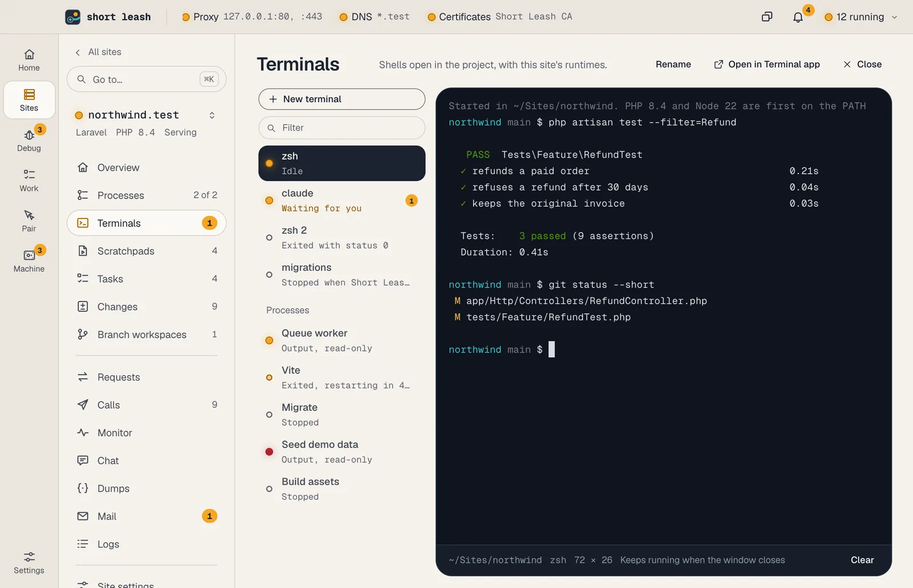The image size is (913, 588).
Task: Select the Queue worker process
Action: tap(342, 340)
